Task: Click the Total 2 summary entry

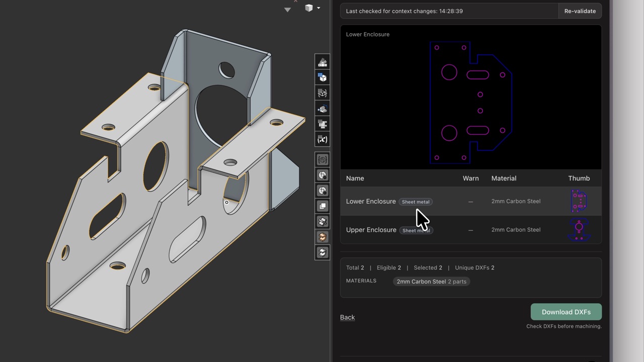Action: coord(355,267)
